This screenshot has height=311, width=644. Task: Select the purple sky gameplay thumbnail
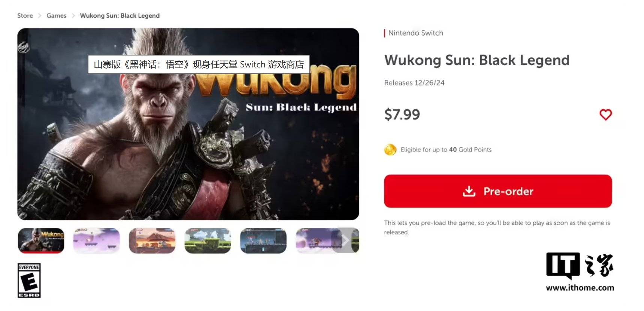(97, 240)
